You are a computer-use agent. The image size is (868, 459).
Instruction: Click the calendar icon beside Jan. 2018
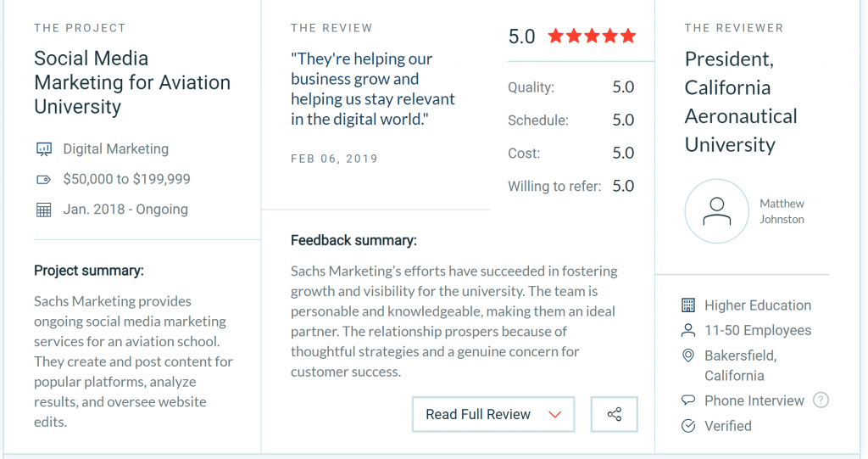(44, 210)
